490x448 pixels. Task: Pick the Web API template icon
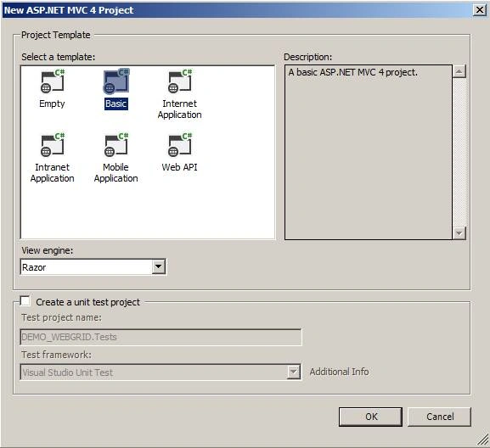click(179, 145)
